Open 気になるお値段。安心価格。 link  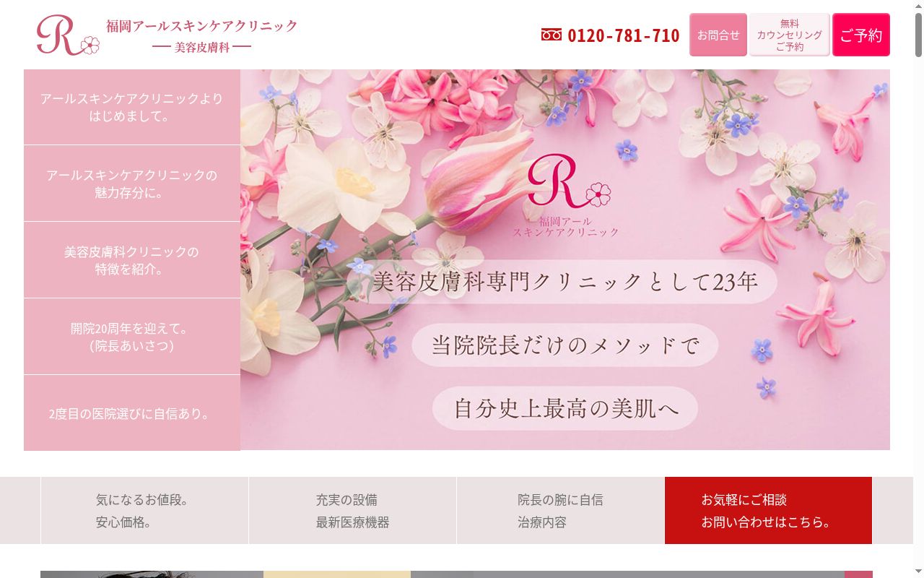(144, 510)
